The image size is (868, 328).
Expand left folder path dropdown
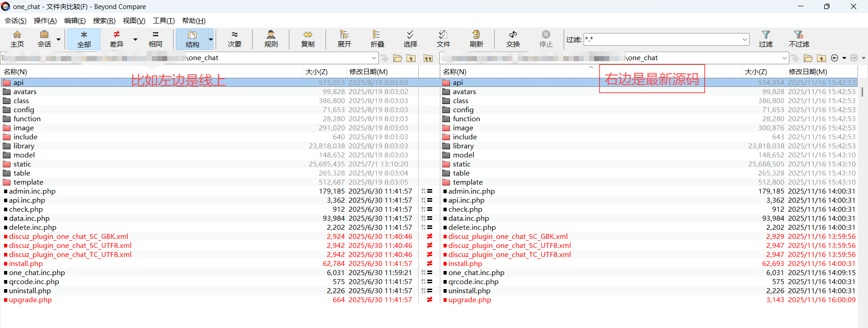374,58
